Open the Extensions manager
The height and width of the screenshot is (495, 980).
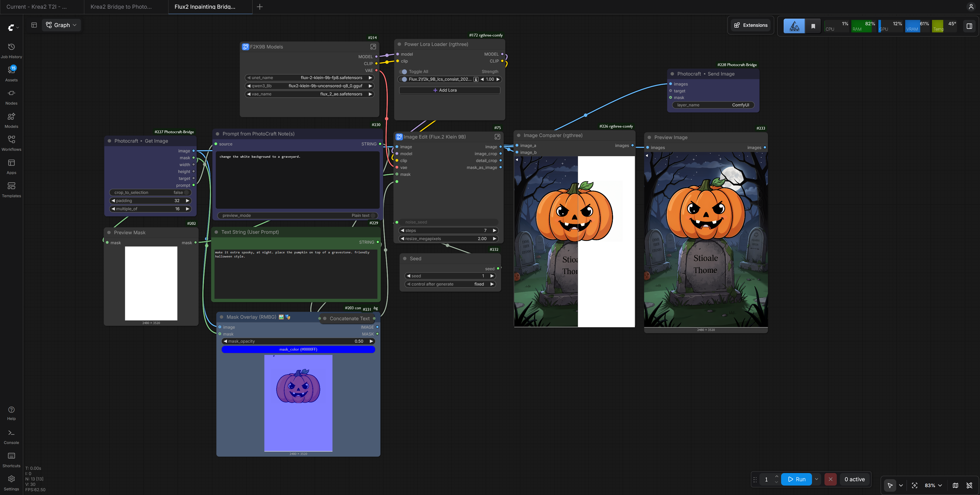point(751,25)
